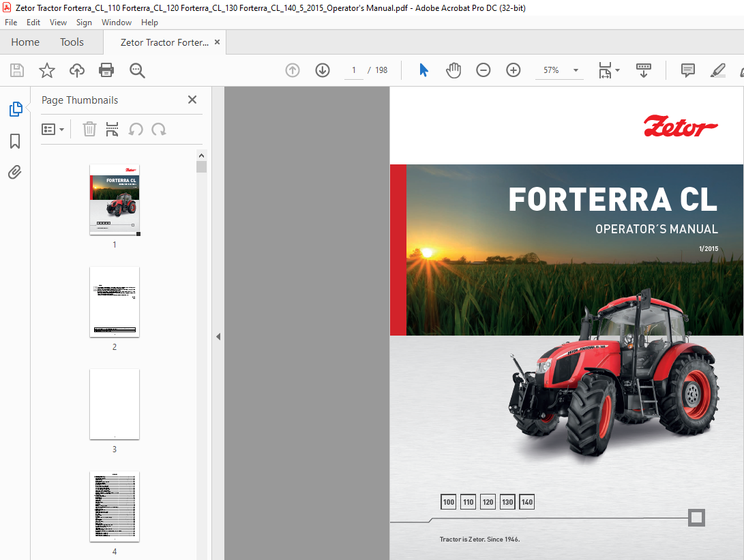
Task: Click the 57% zoom value field
Action: click(x=551, y=70)
